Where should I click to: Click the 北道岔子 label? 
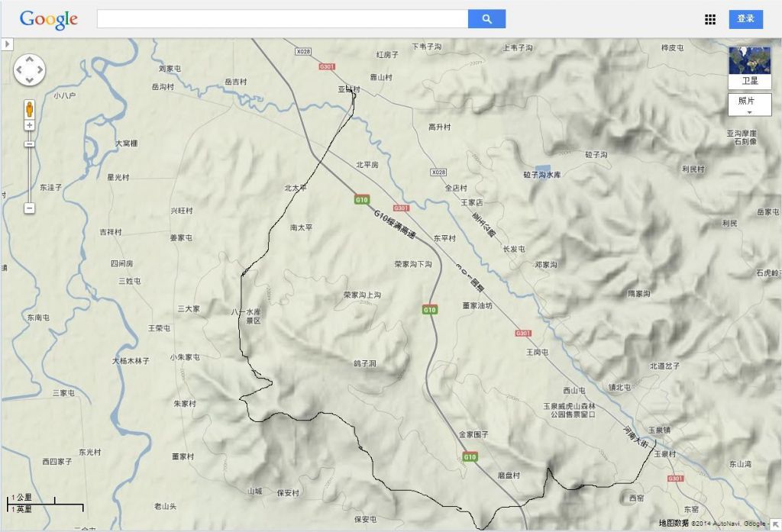click(x=665, y=366)
